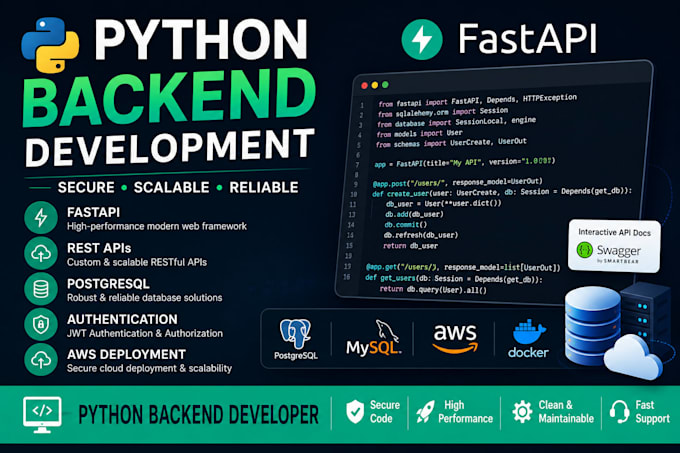680x453 pixels.
Task: Select the PostgreSQL database cylinder icon
Action: (41, 289)
